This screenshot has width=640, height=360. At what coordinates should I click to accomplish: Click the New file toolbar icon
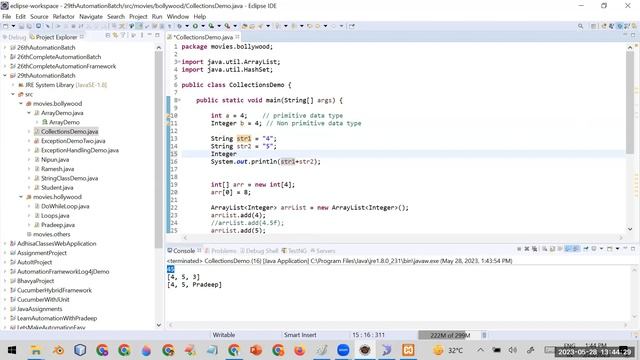click(5, 26)
